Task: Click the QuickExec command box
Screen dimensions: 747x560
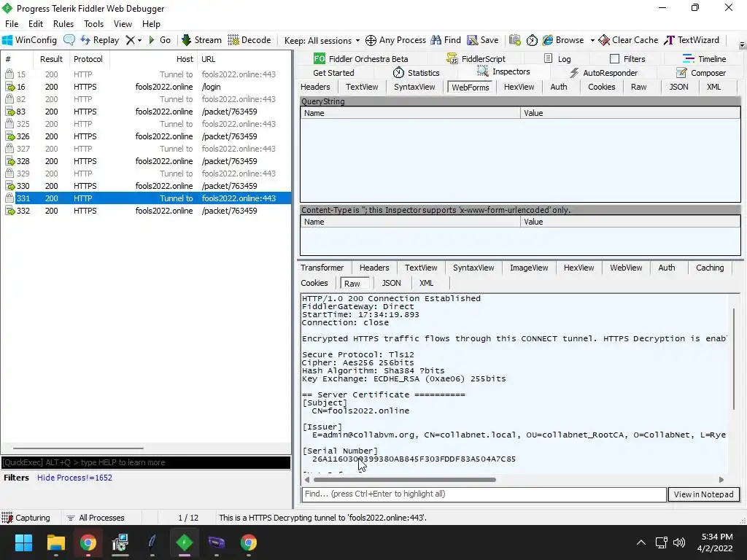Action: (x=146, y=462)
